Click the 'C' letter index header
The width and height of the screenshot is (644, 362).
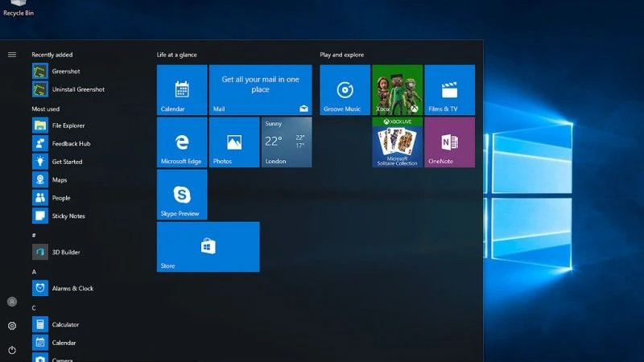[x=34, y=308]
